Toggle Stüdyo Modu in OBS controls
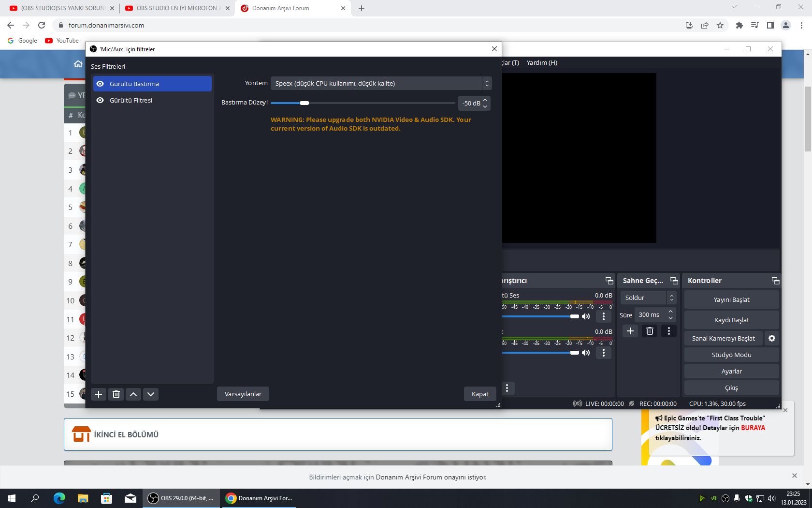 pos(731,355)
